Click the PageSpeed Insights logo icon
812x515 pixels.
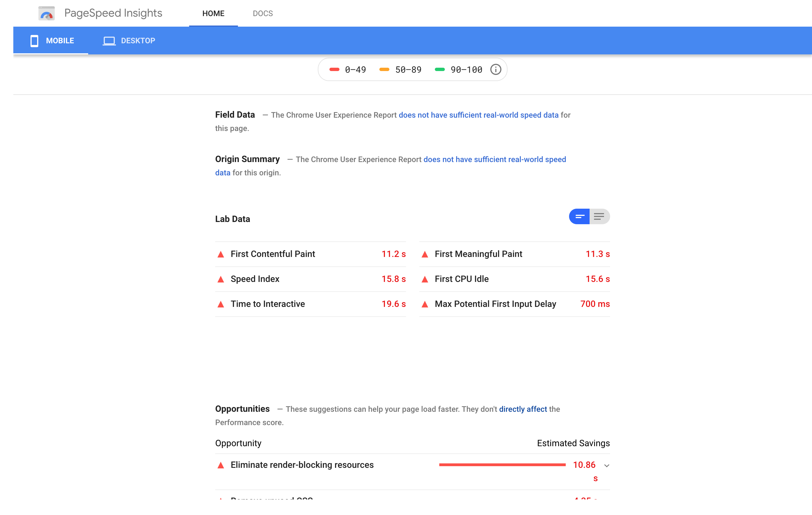(x=47, y=14)
